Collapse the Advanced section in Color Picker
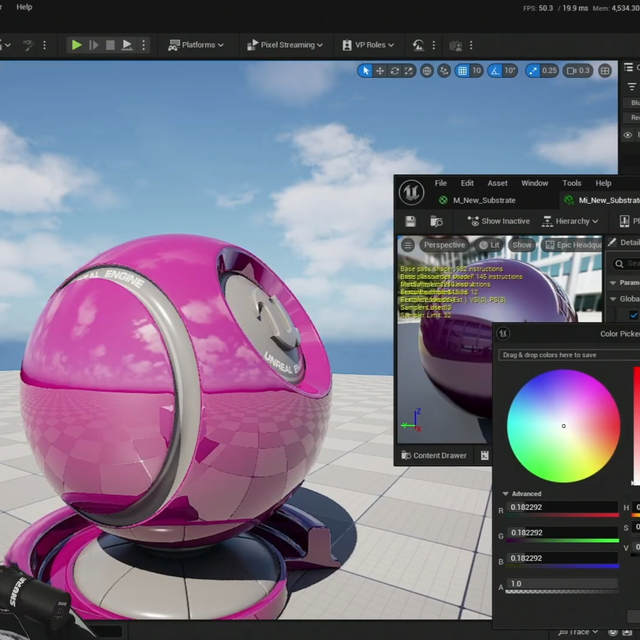Image resolution: width=640 pixels, height=640 pixels. [505, 494]
